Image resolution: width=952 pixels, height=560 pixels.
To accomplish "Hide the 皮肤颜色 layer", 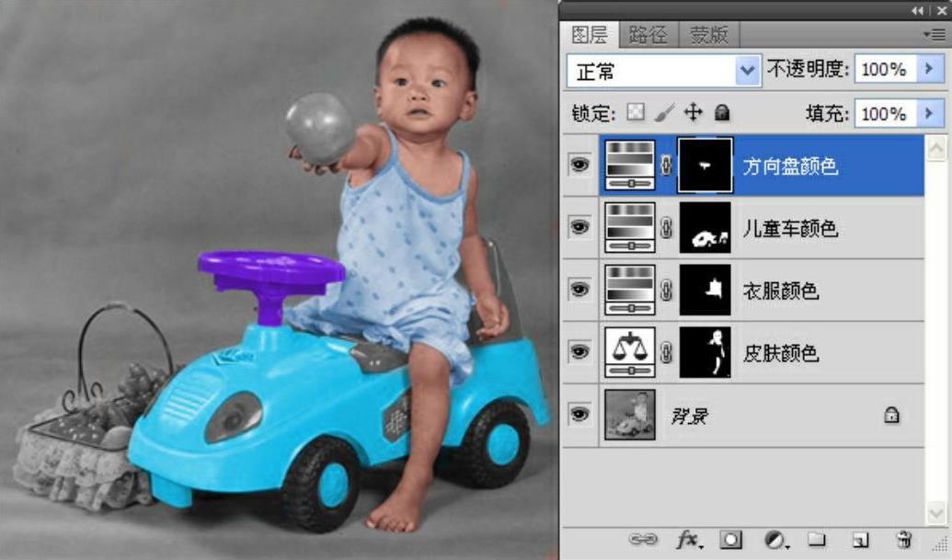I will pos(579,352).
